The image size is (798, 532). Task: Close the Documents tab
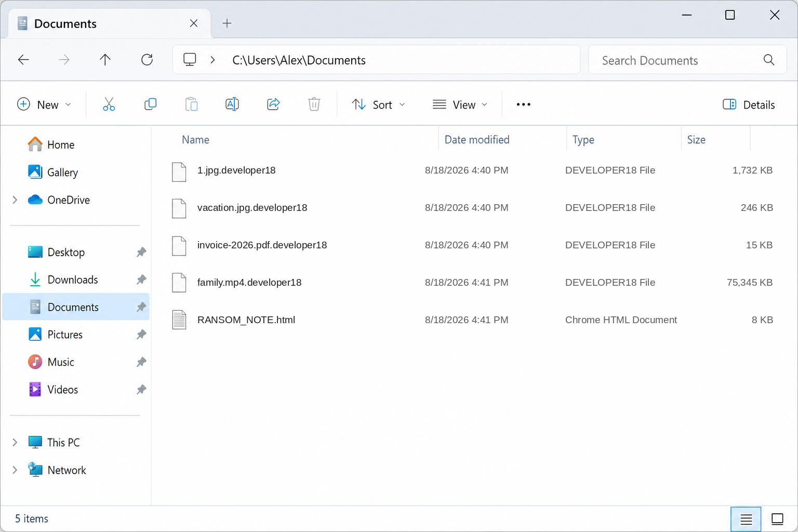point(194,23)
